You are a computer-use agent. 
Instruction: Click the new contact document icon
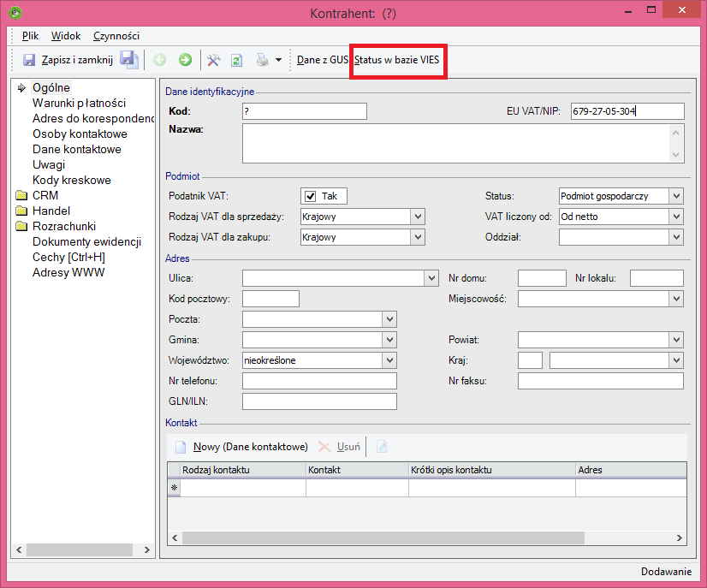pyautogui.click(x=181, y=447)
